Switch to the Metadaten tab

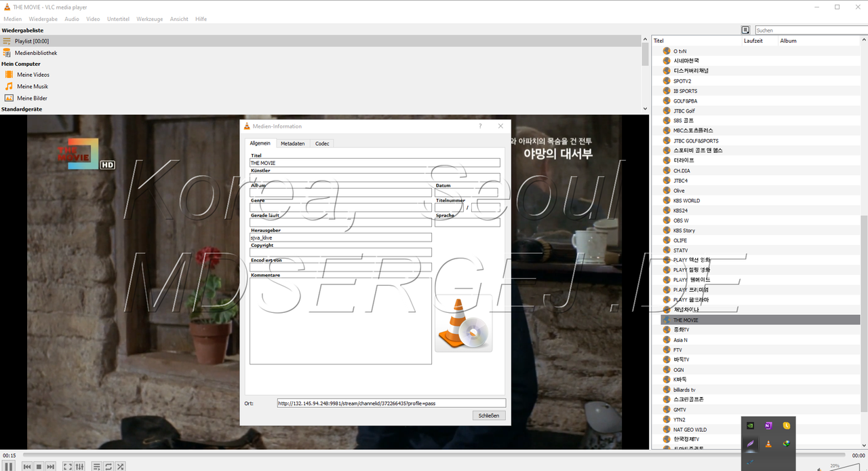(293, 143)
